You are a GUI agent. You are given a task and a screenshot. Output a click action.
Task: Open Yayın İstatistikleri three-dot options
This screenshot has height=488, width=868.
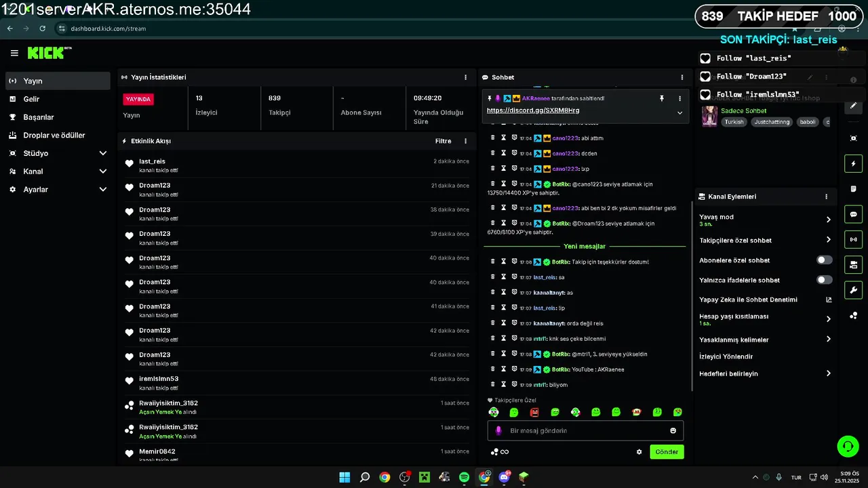tap(465, 77)
